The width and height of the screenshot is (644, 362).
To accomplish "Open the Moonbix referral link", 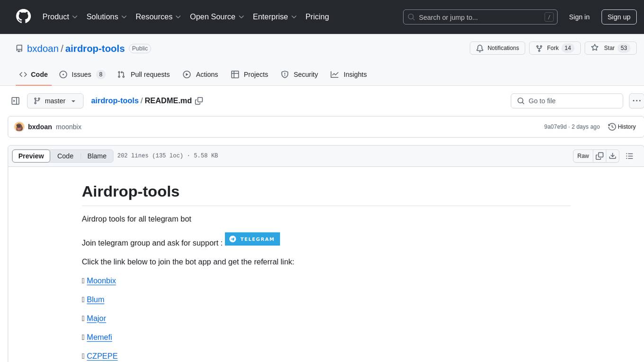I will click(x=101, y=281).
